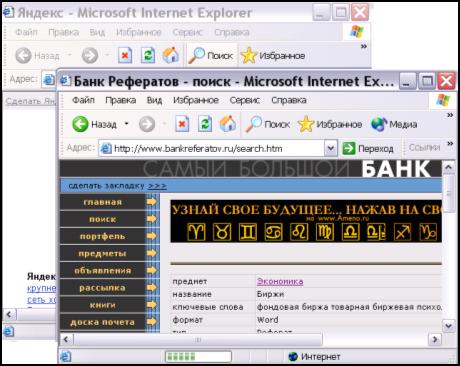
Task: Click the Ссылки links bar label
Action: 424,147
